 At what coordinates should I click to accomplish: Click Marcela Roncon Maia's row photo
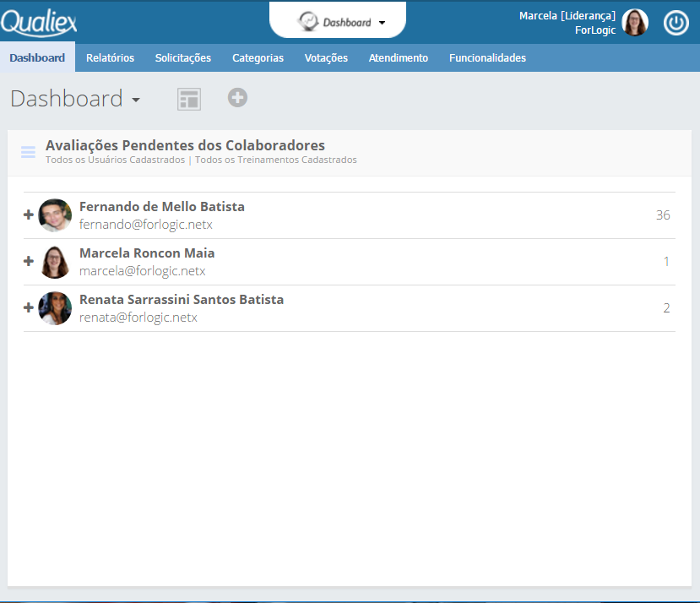55,262
